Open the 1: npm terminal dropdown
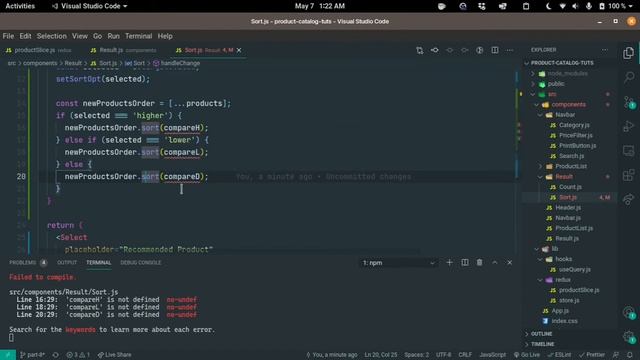Image resolution: width=640 pixels, height=360 pixels. (x=399, y=263)
